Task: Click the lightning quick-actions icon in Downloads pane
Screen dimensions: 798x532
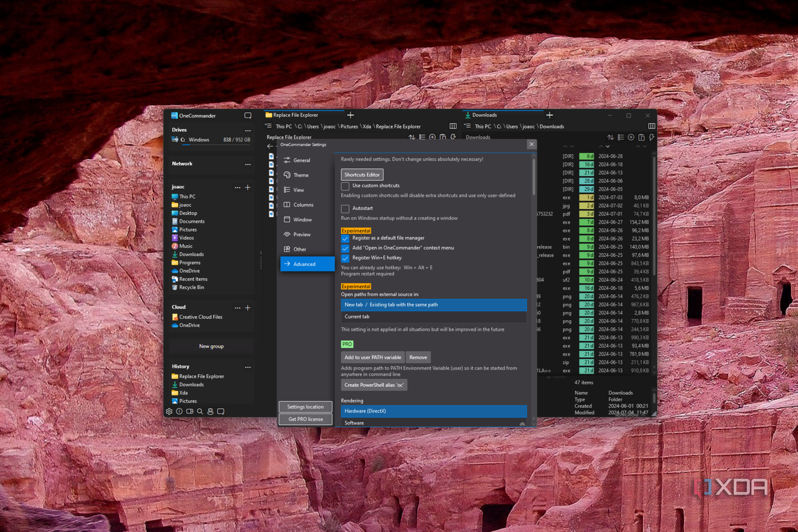Action: pyautogui.click(x=651, y=137)
